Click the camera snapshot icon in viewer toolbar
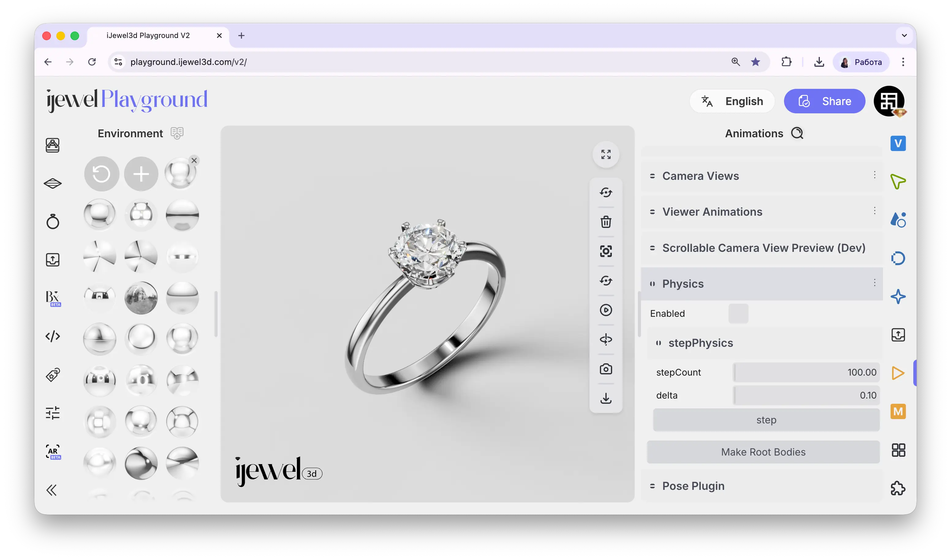This screenshot has width=951, height=560. pos(606,369)
